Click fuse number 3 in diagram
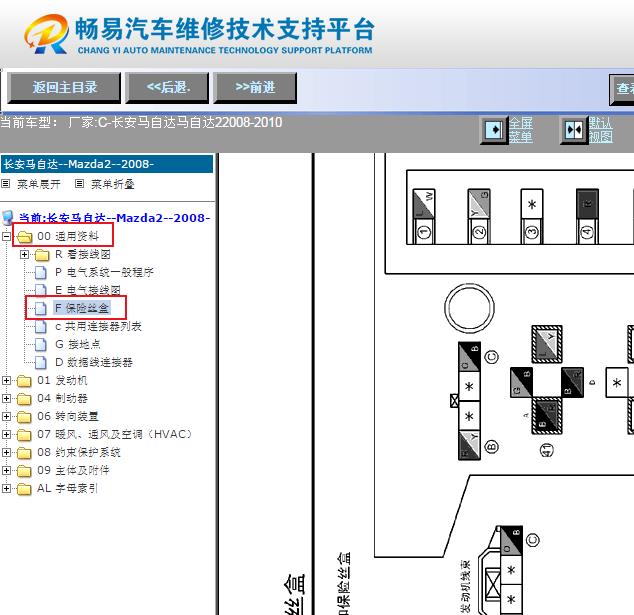 click(x=532, y=232)
